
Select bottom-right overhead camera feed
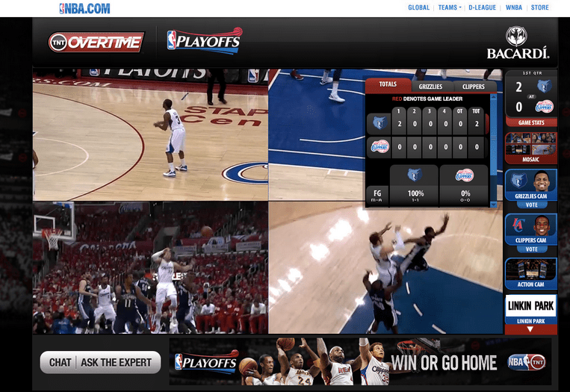point(385,270)
